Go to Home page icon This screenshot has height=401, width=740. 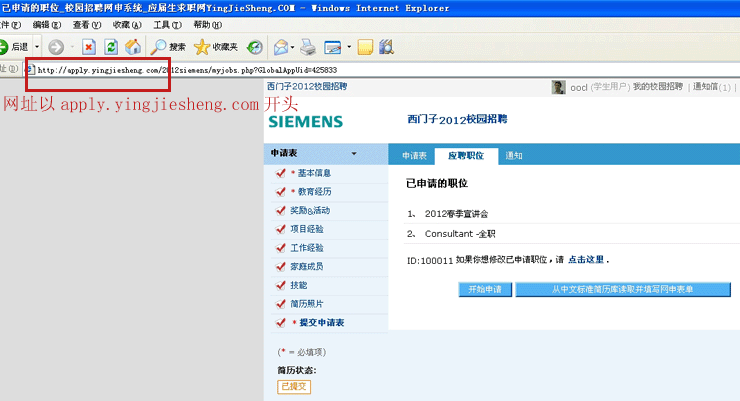[x=133, y=47]
